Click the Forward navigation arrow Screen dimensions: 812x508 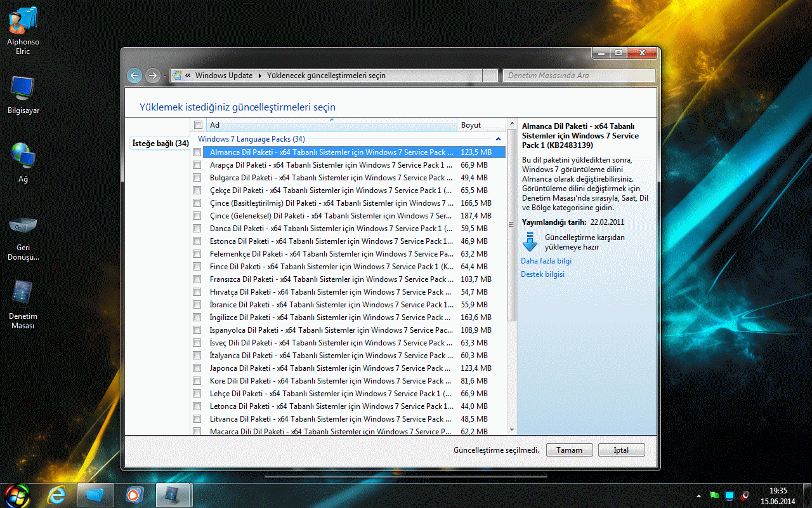tap(152, 76)
